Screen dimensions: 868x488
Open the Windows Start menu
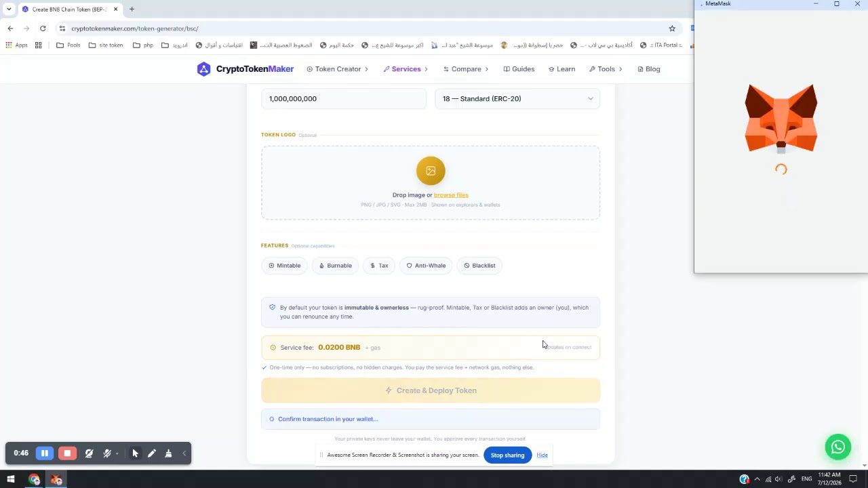(11, 480)
